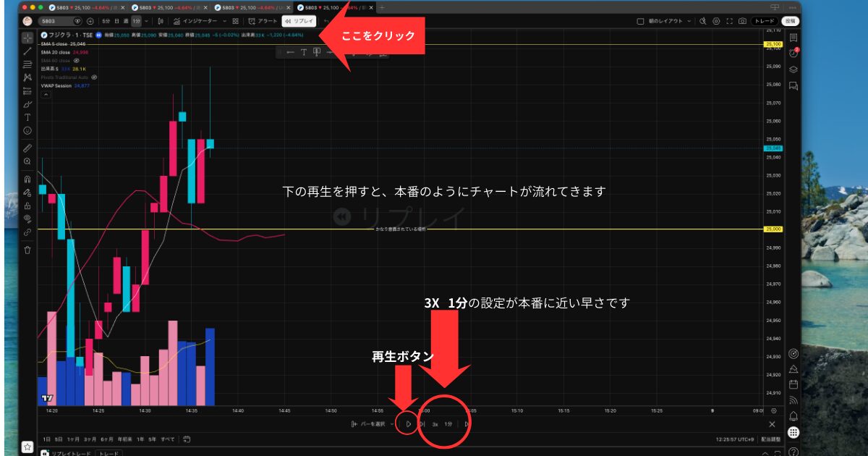Click the 5803 symbol search field
868x456 pixels.
(x=56, y=21)
